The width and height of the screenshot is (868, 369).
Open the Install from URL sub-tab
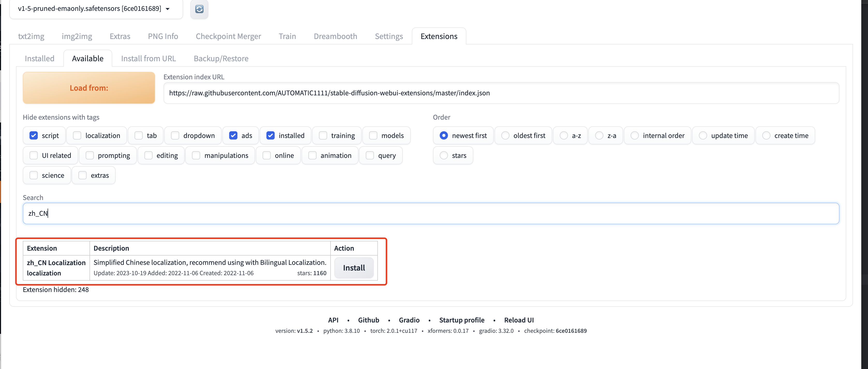pos(148,59)
